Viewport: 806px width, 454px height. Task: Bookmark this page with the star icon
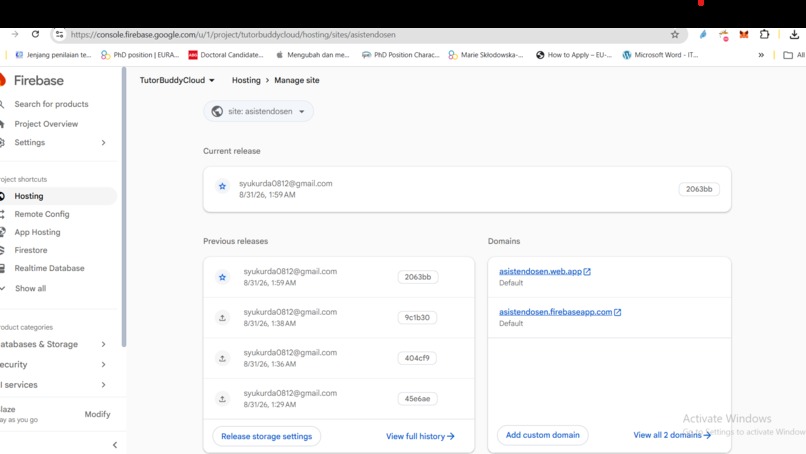(674, 34)
